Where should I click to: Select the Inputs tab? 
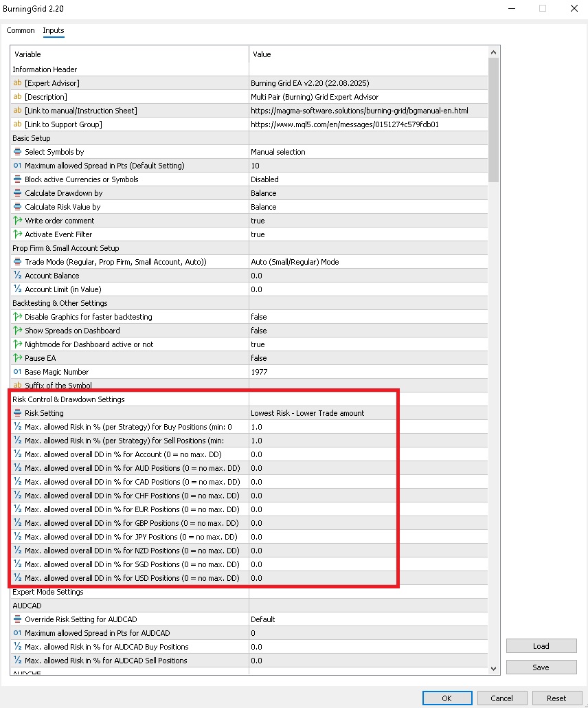pyautogui.click(x=54, y=30)
